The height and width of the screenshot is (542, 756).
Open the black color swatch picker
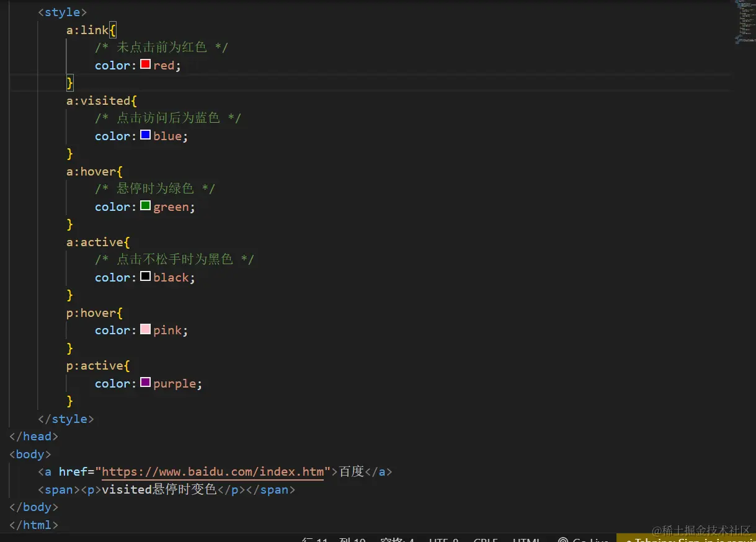click(x=146, y=277)
